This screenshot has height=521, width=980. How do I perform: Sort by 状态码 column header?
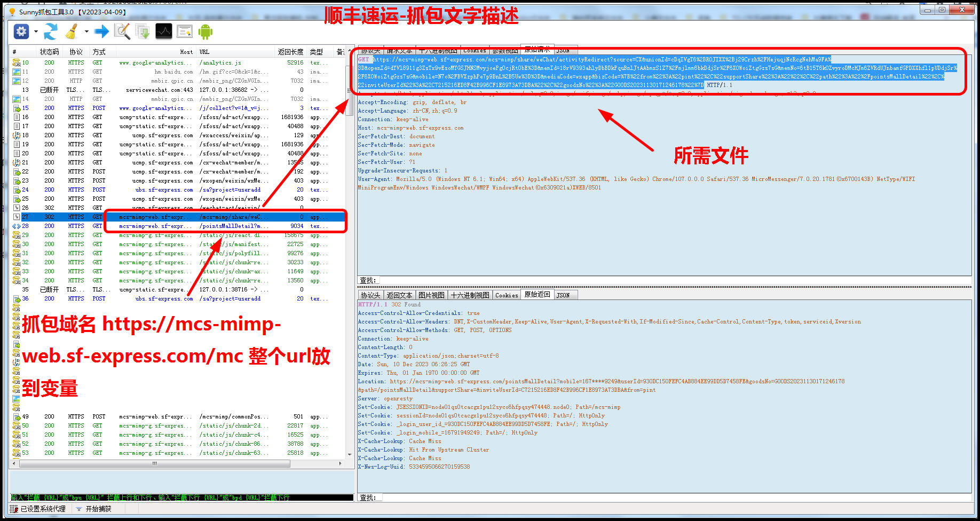click(x=49, y=52)
